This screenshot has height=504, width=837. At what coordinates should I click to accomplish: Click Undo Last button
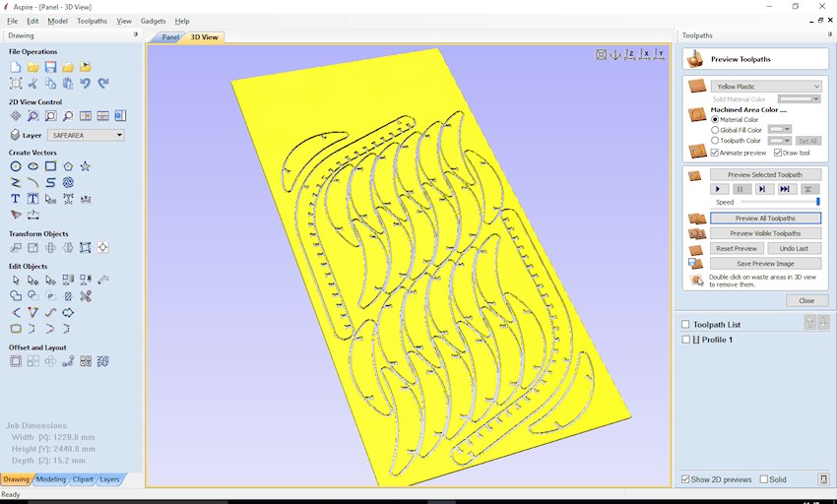pos(794,248)
